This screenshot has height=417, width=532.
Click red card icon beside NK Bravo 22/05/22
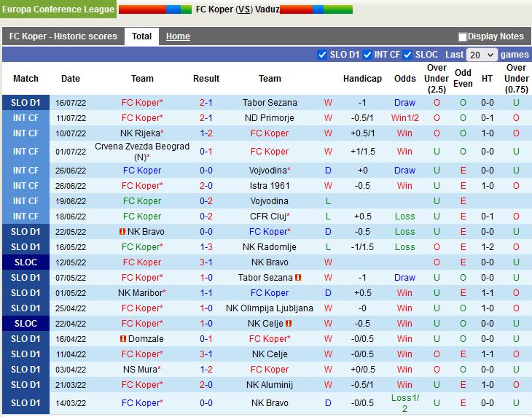click(x=122, y=231)
